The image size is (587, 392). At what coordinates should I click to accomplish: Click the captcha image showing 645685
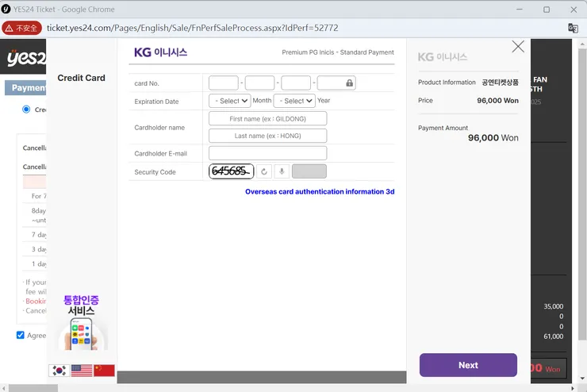[232, 171]
